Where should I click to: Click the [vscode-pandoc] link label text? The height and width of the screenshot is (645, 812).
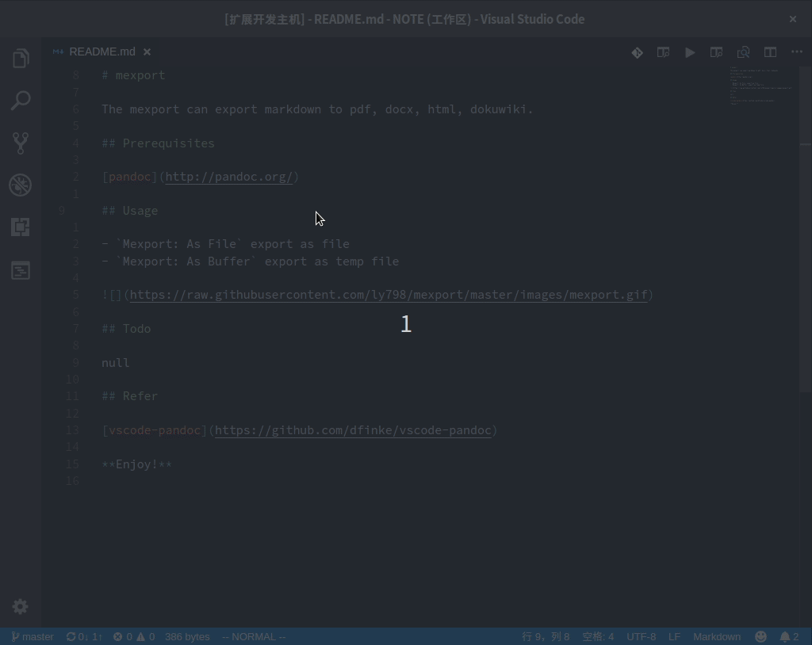tap(155, 430)
